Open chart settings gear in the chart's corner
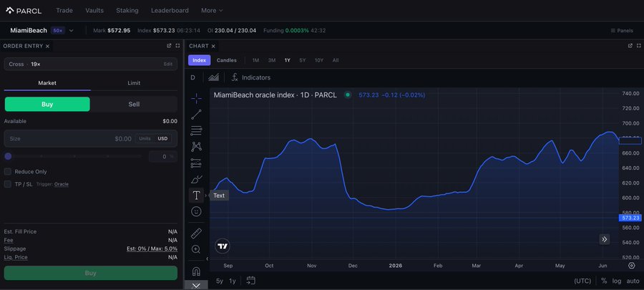The width and height of the screenshot is (644, 290). [632, 266]
